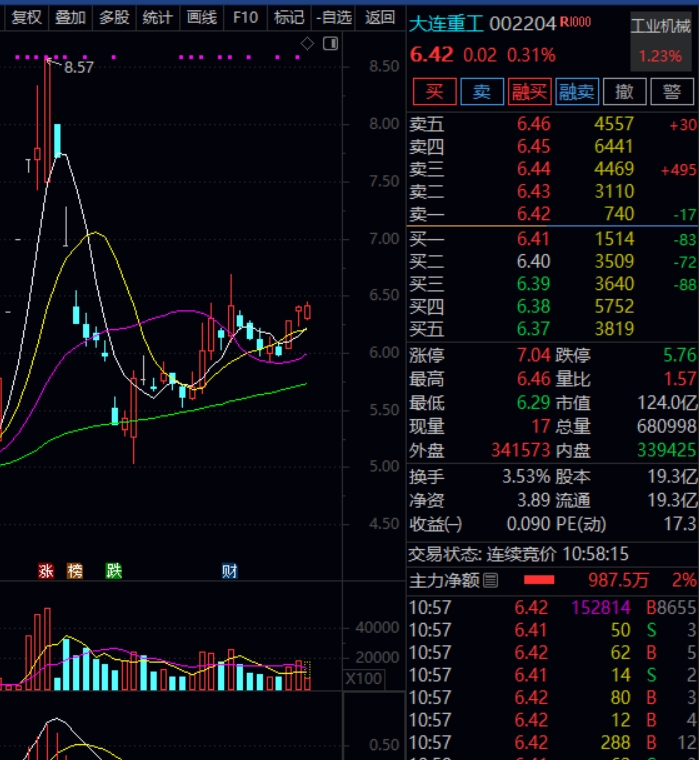Screen dimensions: 699x760
Task: Open F10 company info
Action: coord(245,18)
